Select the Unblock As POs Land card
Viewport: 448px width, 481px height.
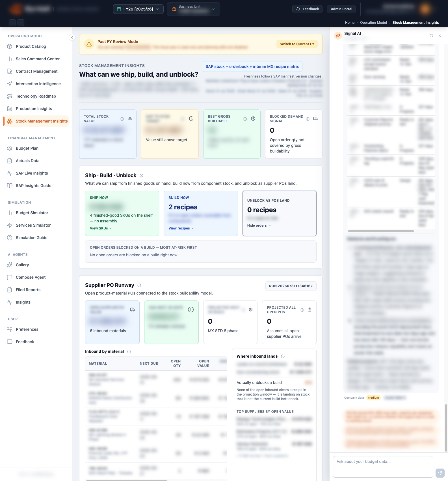pos(280,213)
